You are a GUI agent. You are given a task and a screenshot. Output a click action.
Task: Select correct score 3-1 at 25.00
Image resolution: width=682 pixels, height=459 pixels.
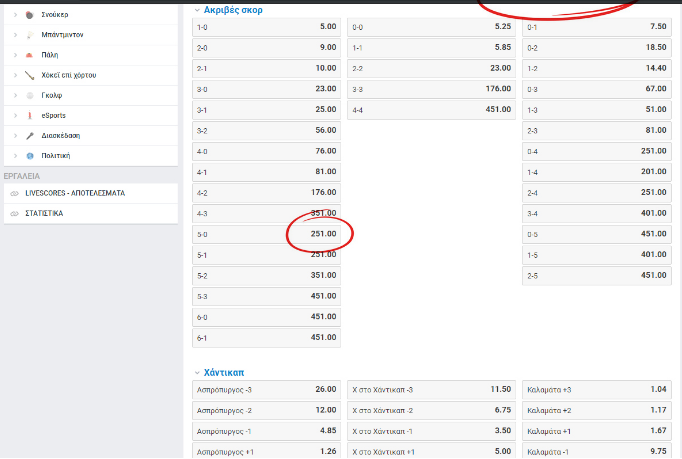[x=267, y=110]
